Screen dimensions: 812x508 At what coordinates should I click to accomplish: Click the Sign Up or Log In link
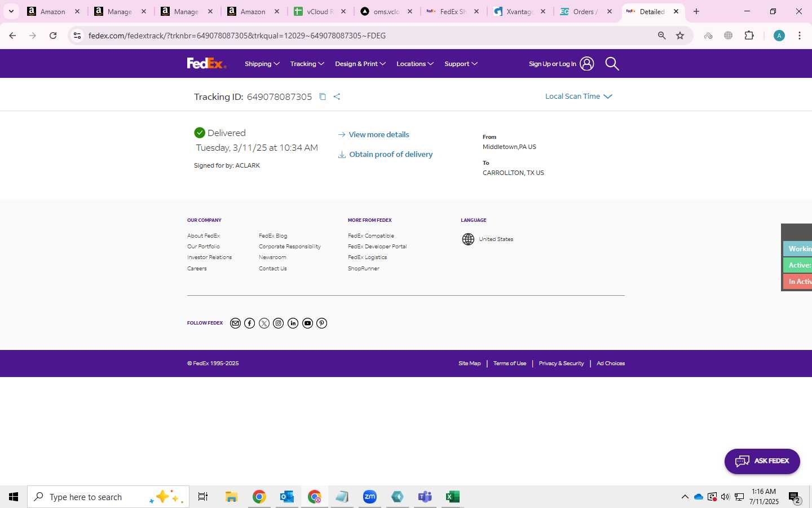(561, 64)
